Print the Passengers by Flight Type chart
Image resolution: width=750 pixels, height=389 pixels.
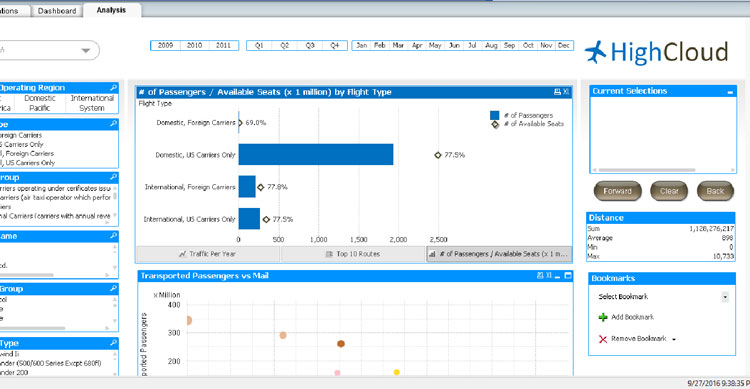(x=557, y=92)
